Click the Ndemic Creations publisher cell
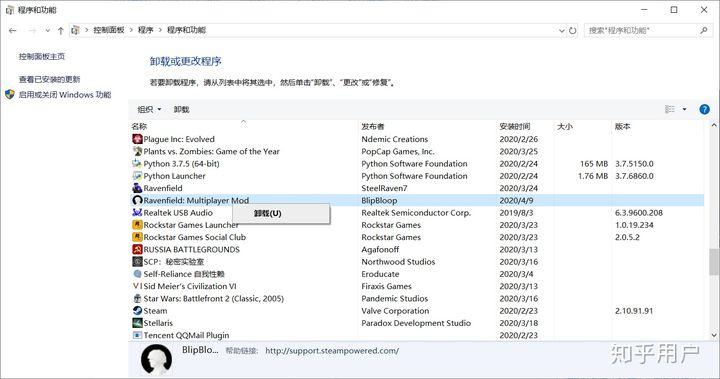Image resolution: width=720 pixels, height=379 pixels. pos(394,139)
